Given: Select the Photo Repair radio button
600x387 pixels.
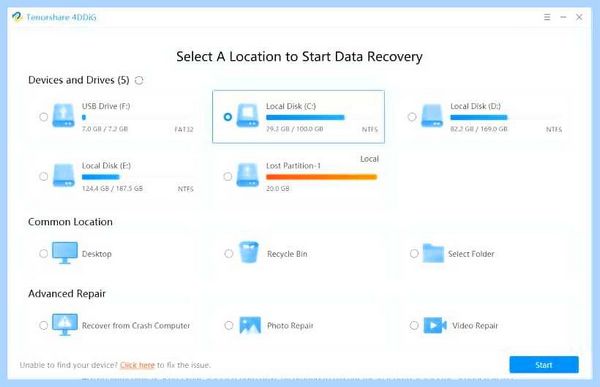Looking at the screenshot, I should 229,325.
